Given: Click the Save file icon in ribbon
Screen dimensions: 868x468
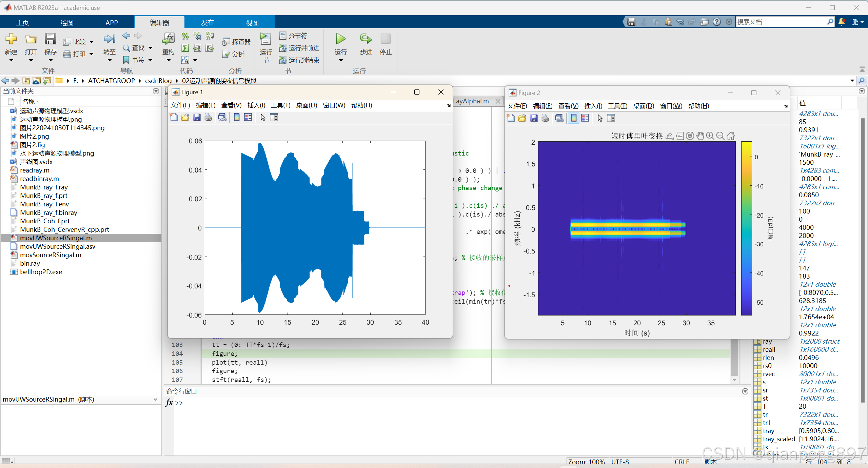Looking at the screenshot, I should click(x=50, y=39).
